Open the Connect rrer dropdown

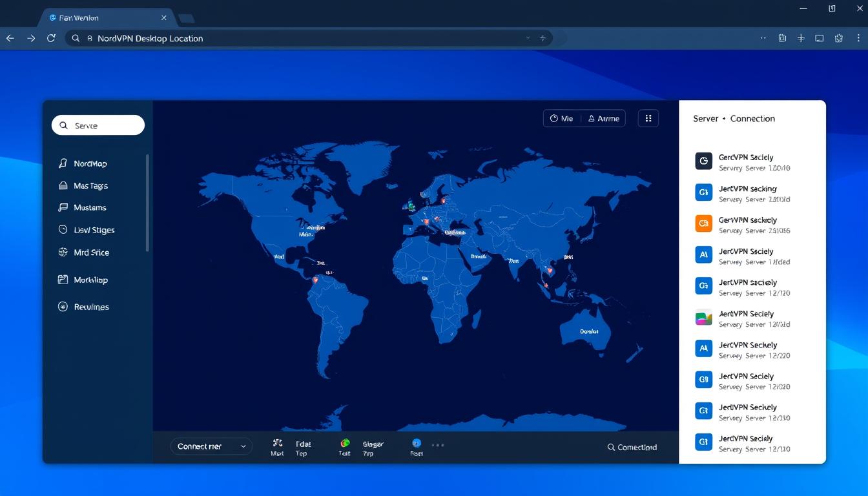(x=211, y=446)
